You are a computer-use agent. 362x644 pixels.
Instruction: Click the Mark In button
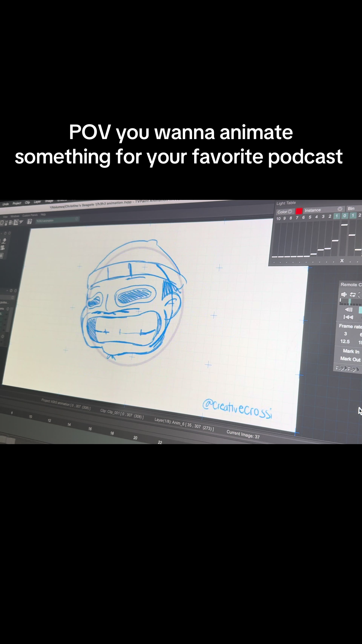[x=351, y=351]
